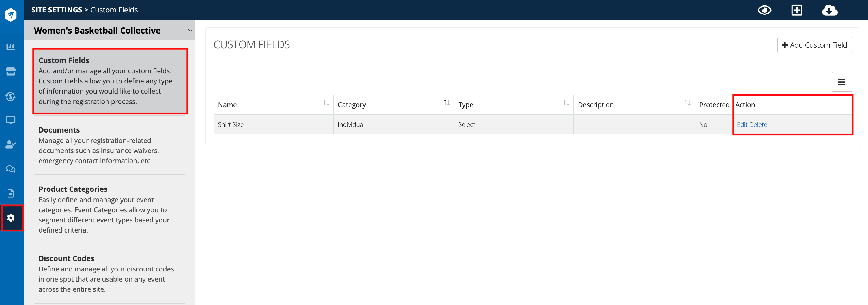Open the dollar finance icon in sidebar
Screen dimensions: 868x305
coord(11,96)
